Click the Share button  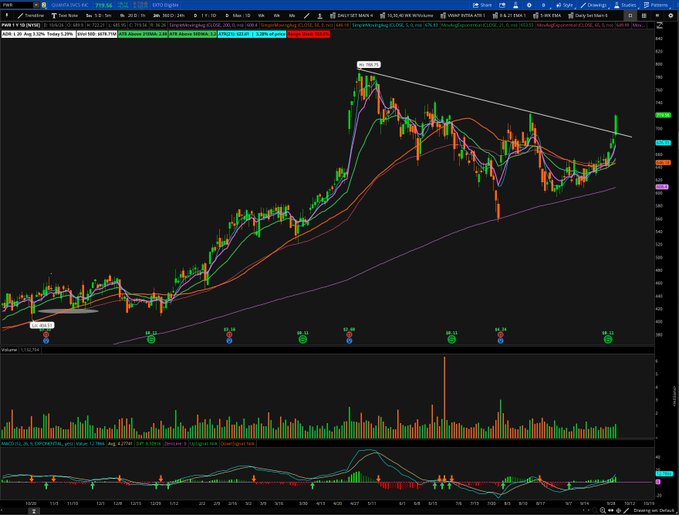[482, 5]
